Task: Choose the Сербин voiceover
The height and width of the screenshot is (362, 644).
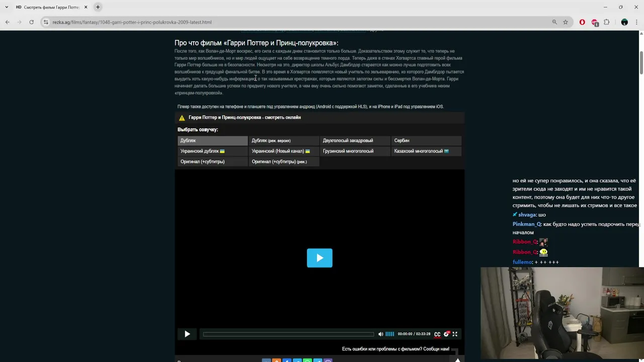Action: pos(426,141)
